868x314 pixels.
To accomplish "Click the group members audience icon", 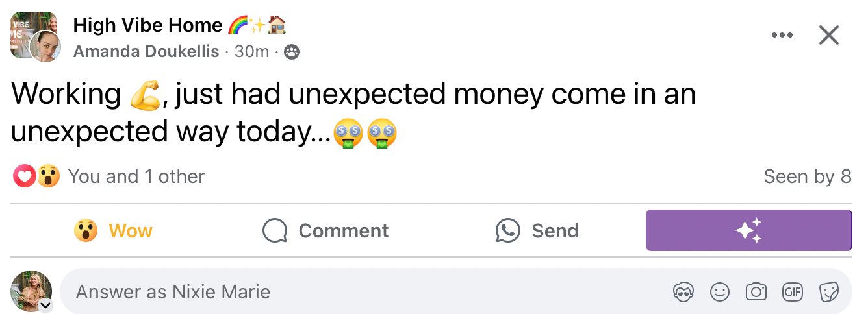I will [x=292, y=53].
